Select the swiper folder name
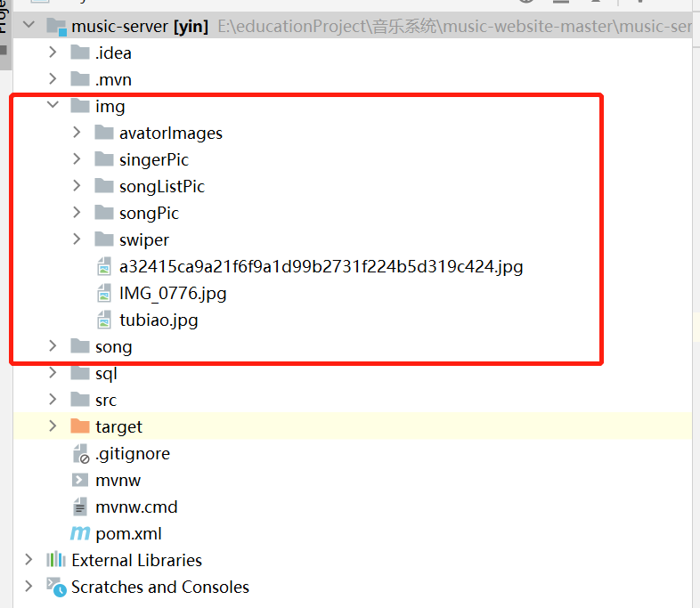700x608 pixels. click(144, 240)
